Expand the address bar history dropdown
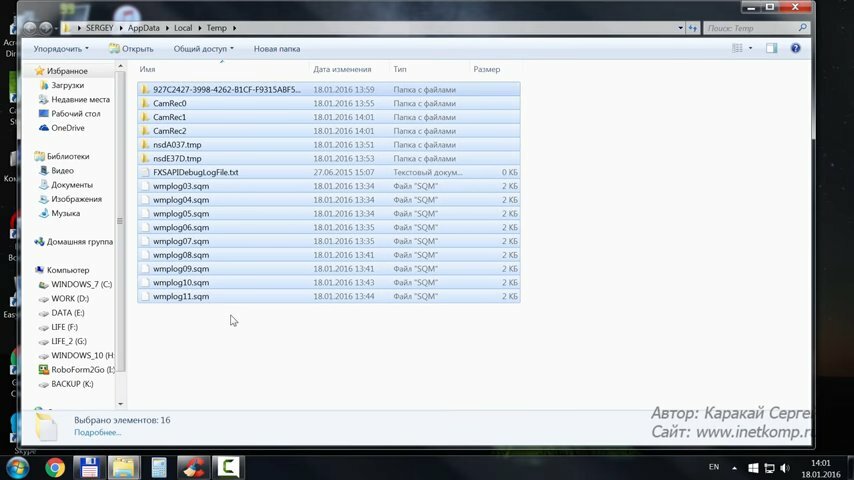The width and height of the screenshot is (854, 480). [x=680, y=28]
